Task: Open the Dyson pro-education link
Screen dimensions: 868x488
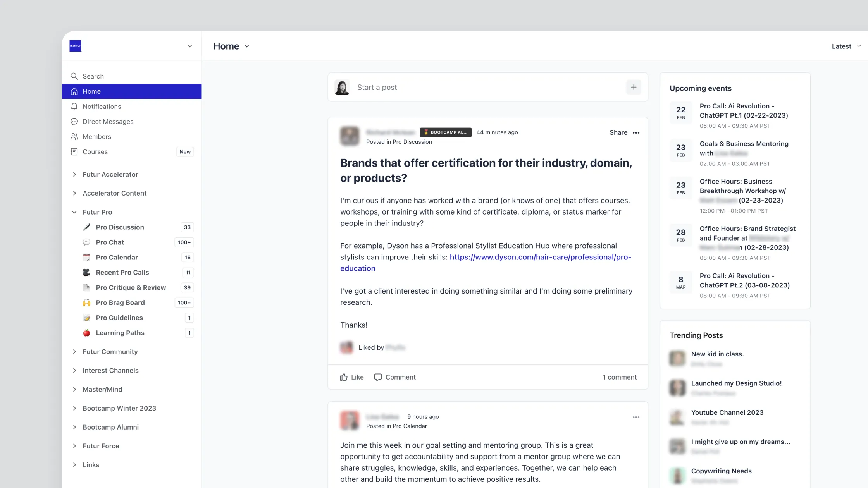Action: tap(540, 257)
